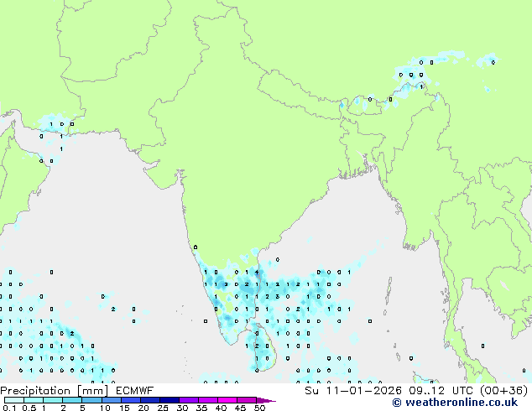This screenshot has height=411, width=532.
Task: Click the '0.1' legend scale label
Action: point(9,408)
